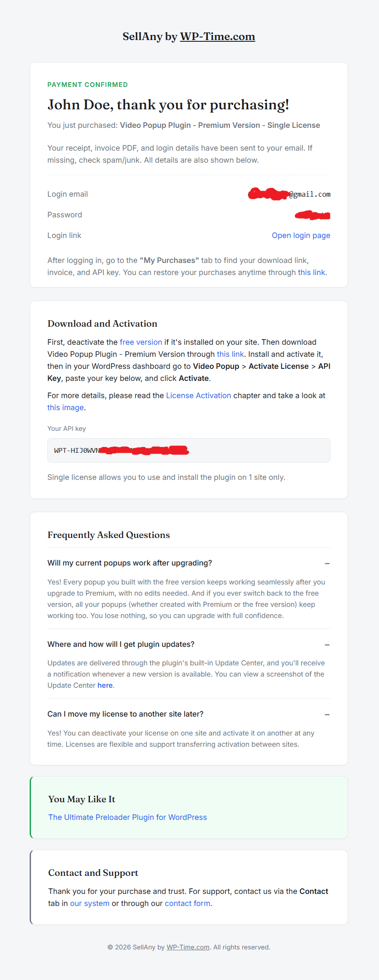
Task: Toggle 'Where and how will I get plugin updates' question
Action: point(121,644)
